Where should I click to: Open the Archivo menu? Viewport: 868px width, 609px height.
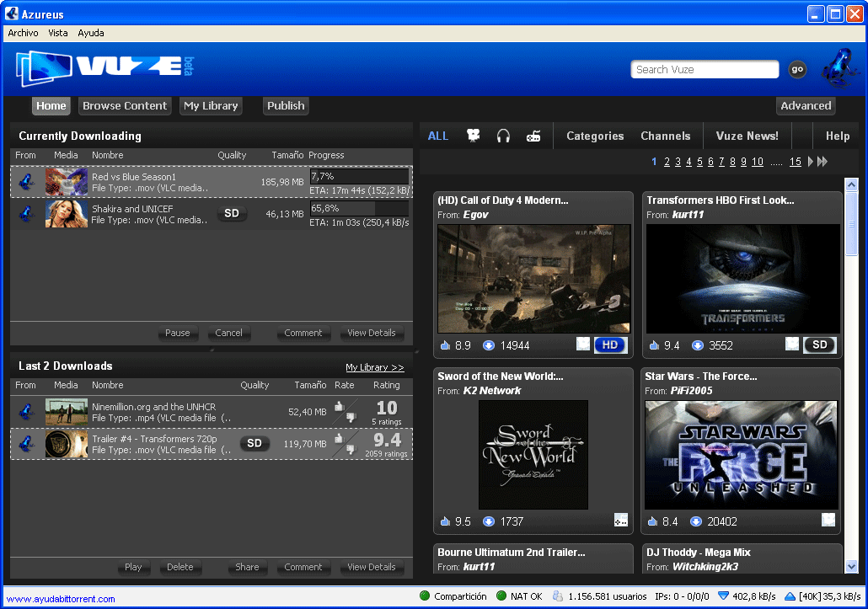(23, 33)
